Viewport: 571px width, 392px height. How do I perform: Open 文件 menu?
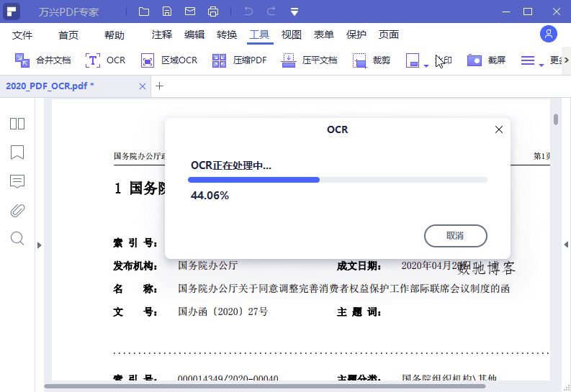click(x=22, y=35)
